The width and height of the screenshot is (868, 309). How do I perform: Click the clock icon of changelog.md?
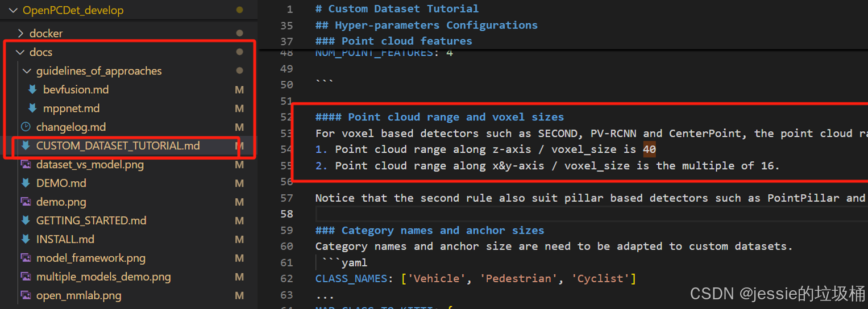tap(26, 127)
